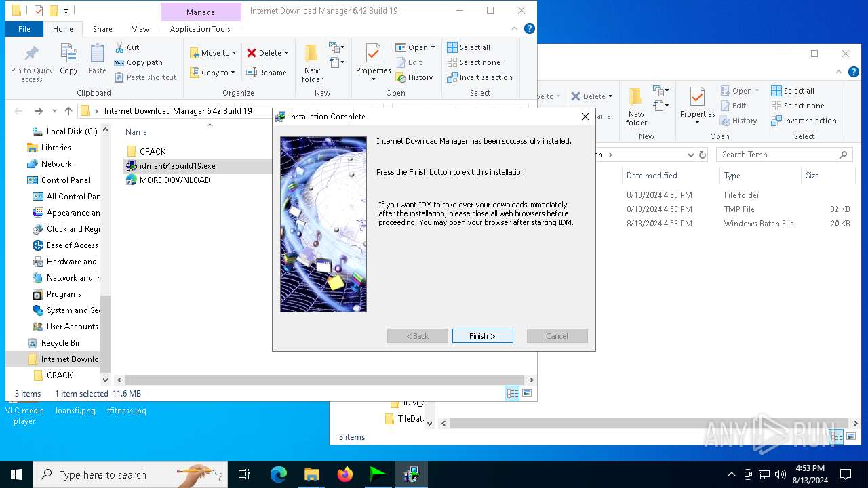Switch to Details view icon in front Explorer
The width and height of the screenshot is (868, 488).
coord(512,393)
